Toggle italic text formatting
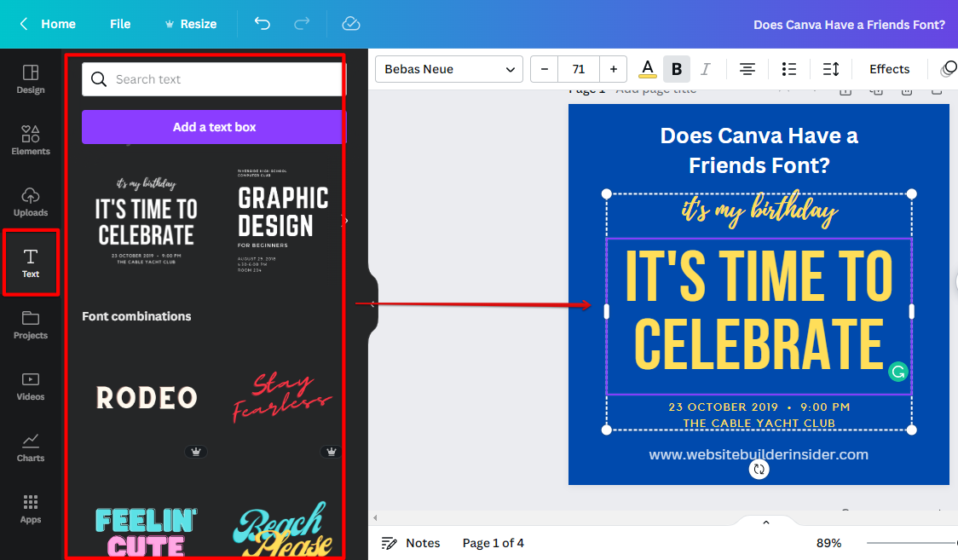Viewport: 958px width, 560px height. (x=705, y=69)
